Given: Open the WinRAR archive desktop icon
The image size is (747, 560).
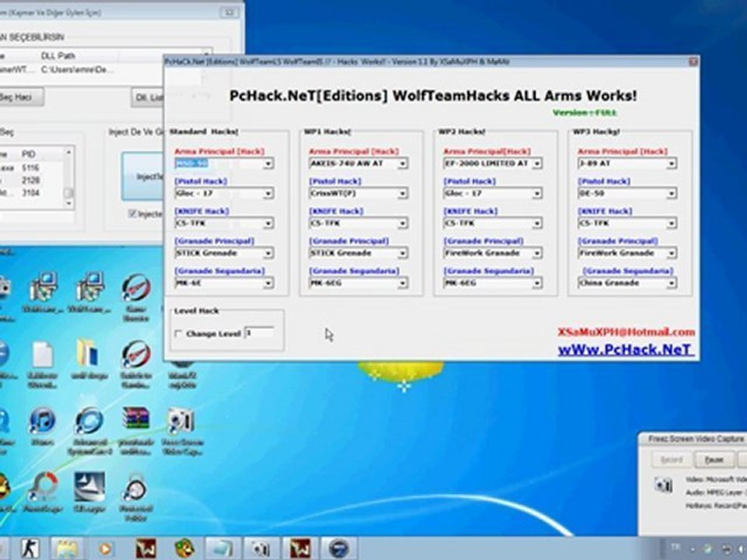Looking at the screenshot, I should pos(136,431).
